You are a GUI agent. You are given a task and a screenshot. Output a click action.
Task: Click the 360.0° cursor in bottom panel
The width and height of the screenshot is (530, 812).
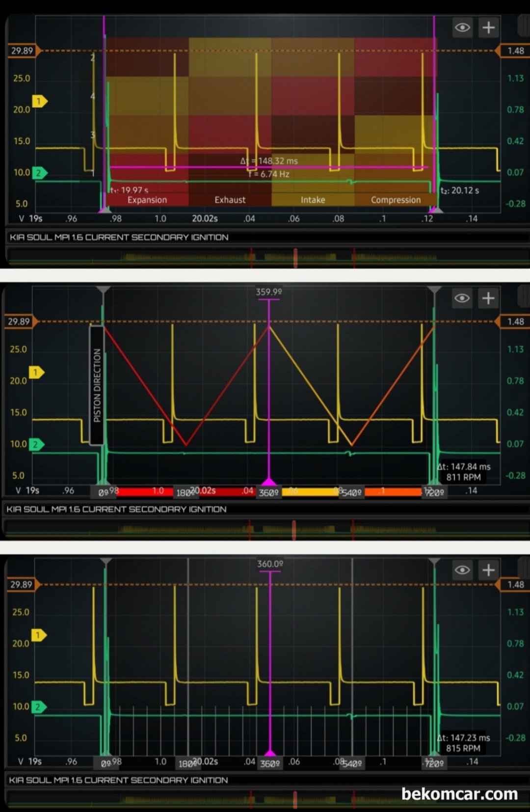point(270,564)
